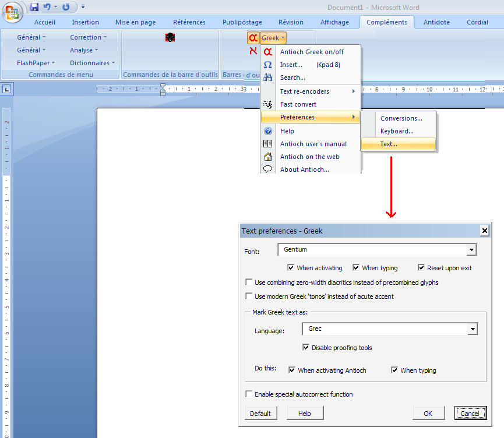This screenshot has width=504, height=438.
Task: Toggle the font 'When typing' checkbox
Action: [356, 267]
